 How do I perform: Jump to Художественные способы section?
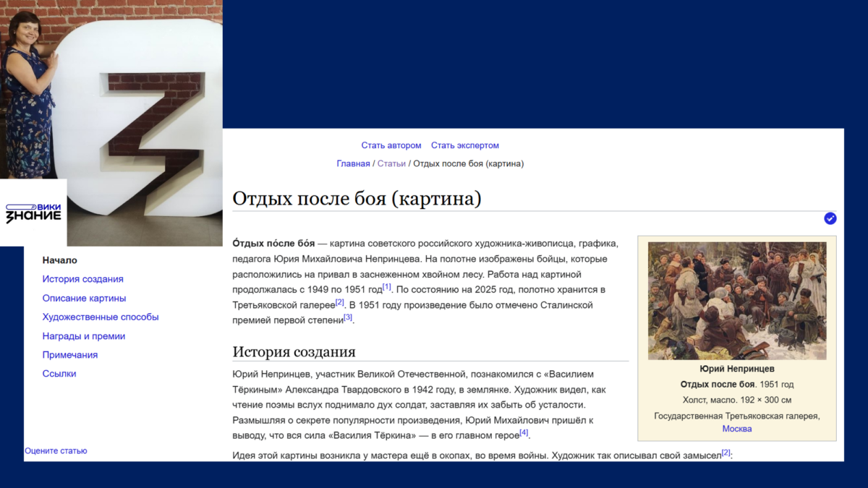click(101, 317)
